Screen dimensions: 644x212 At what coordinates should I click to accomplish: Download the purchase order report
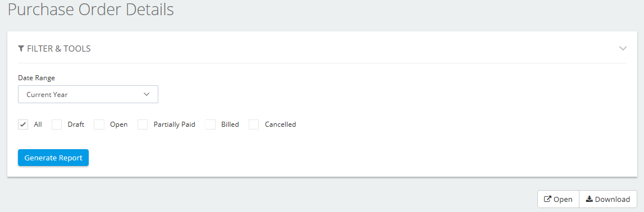608,199
